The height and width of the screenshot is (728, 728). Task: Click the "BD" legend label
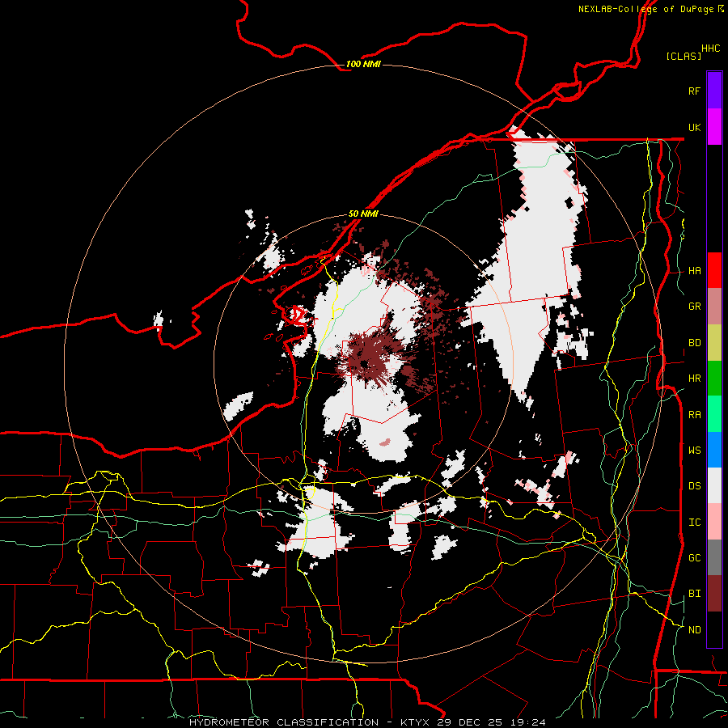(694, 343)
